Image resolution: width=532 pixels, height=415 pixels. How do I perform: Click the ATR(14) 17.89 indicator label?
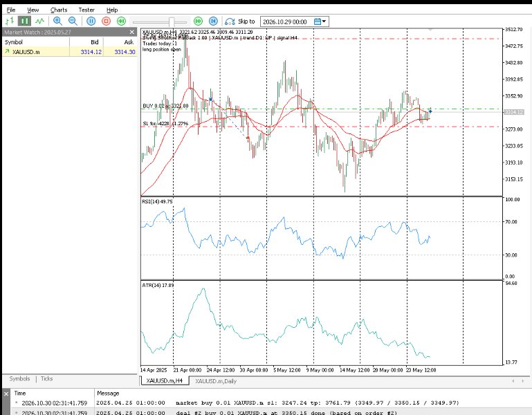(x=158, y=286)
